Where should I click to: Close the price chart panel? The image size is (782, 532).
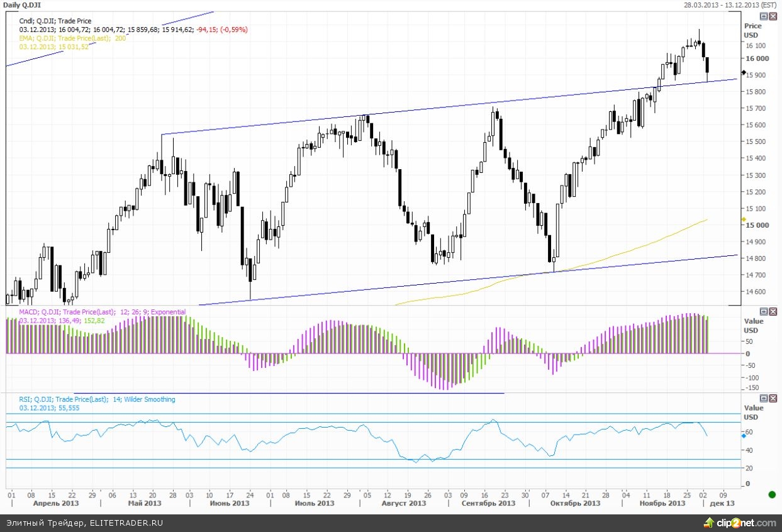pyautogui.click(x=773, y=16)
